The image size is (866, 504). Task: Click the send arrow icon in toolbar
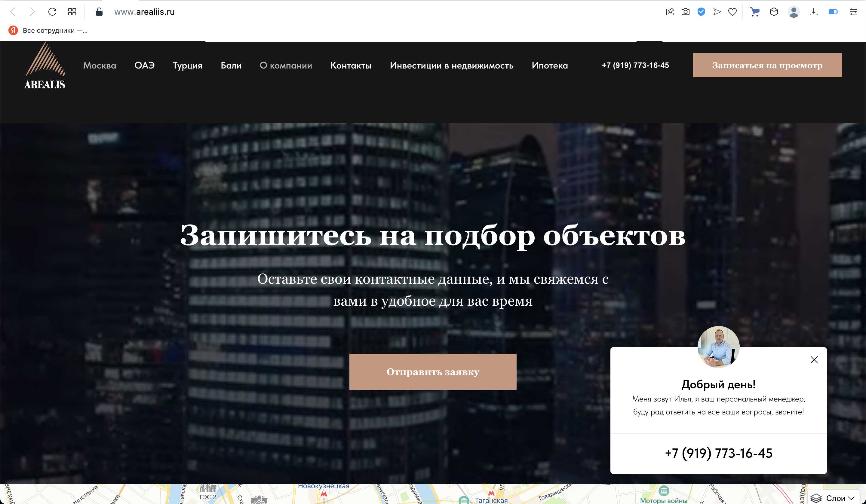point(717,12)
